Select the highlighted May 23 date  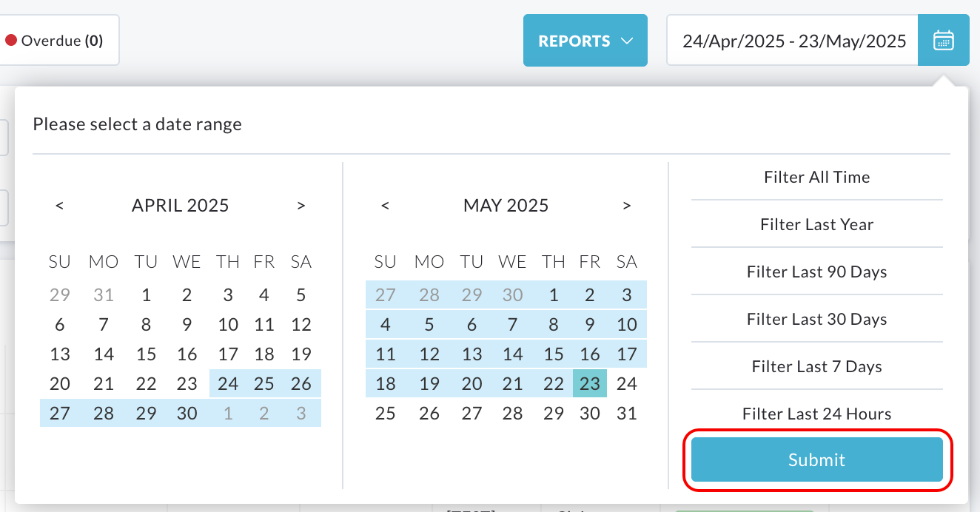(x=590, y=383)
